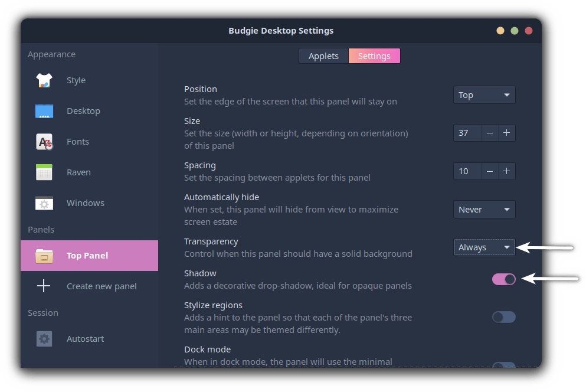Toggle the Dock mode switch
This screenshot has width=586, height=392.
click(x=503, y=365)
